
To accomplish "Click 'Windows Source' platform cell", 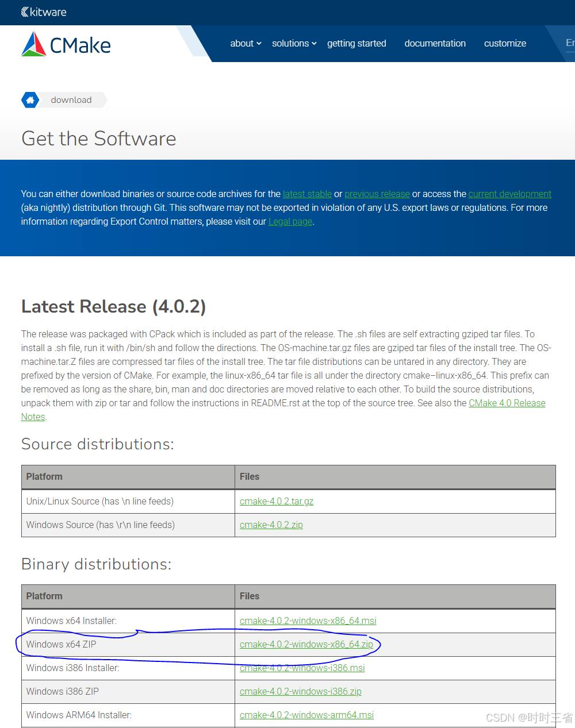I will pyautogui.click(x=128, y=525).
